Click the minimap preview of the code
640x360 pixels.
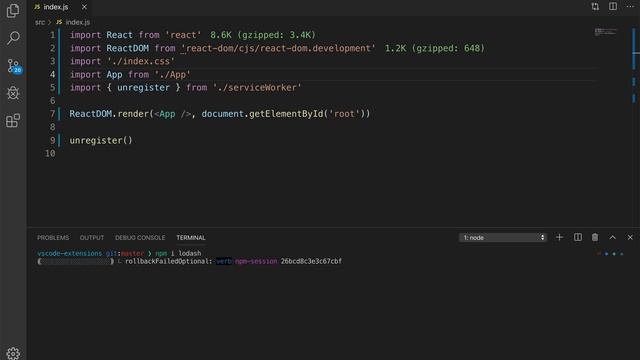pos(605,32)
